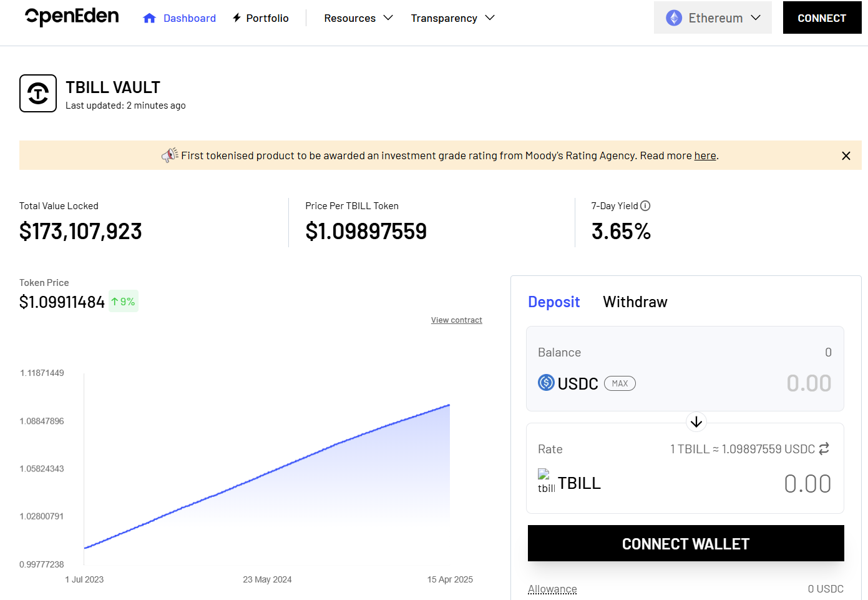
Task: Click the Balance label in deposit box
Action: click(559, 352)
